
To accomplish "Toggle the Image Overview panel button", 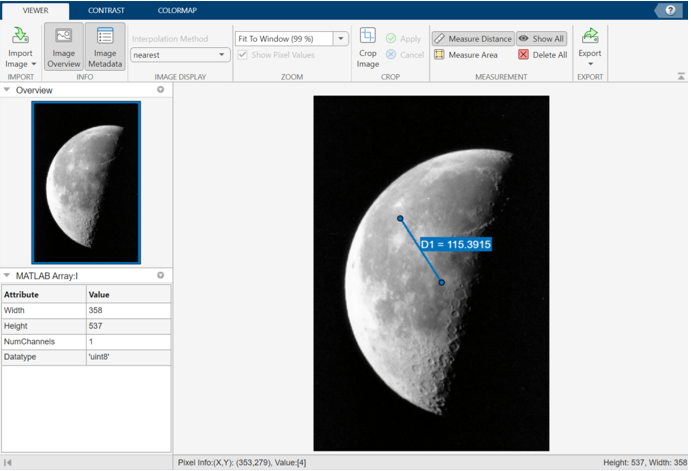I will pyautogui.click(x=63, y=47).
